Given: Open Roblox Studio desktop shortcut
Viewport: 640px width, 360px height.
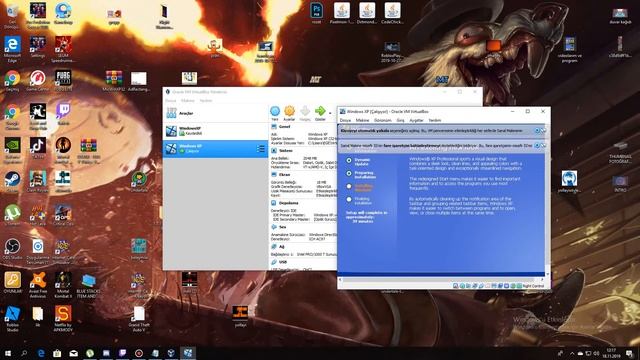Looking at the screenshot, I should (x=12, y=318).
